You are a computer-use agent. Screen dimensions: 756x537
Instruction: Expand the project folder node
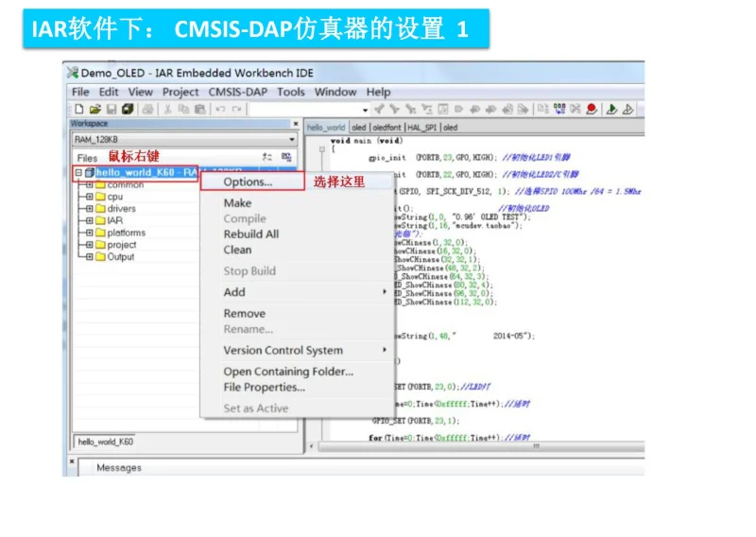[x=89, y=245]
